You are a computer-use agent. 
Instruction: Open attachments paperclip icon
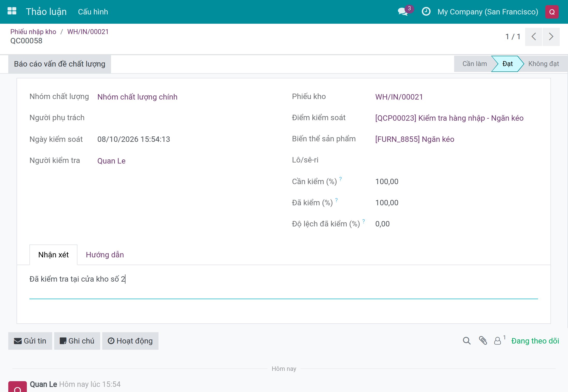point(483,341)
